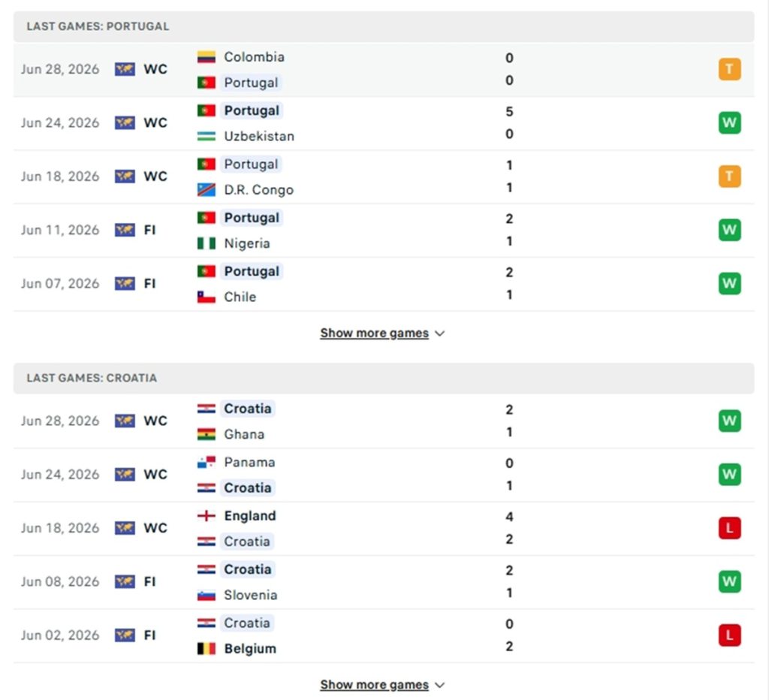Click the Panama flag icon
This screenshot has height=700, width=769.
point(206,462)
